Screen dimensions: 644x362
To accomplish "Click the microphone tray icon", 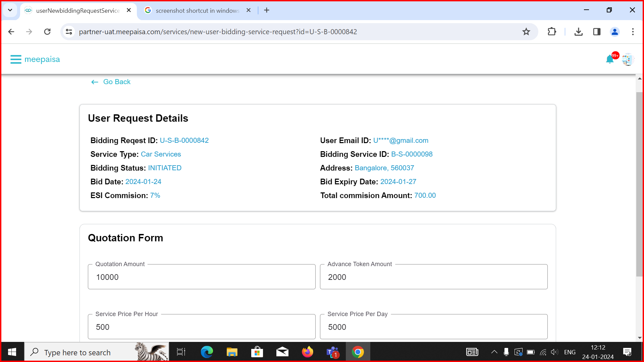I will pos(506,352).
